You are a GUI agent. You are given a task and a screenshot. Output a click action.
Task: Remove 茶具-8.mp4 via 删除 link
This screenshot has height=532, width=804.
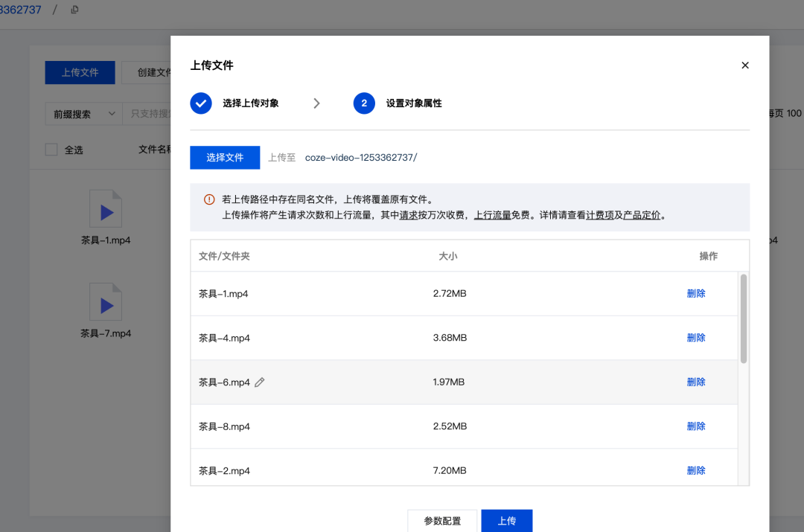click(x=696, y=426)
